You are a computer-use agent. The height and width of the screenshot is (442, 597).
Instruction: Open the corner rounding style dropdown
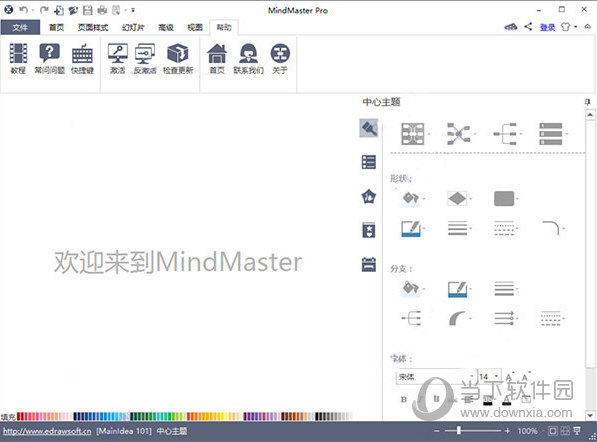pos(553,228)
